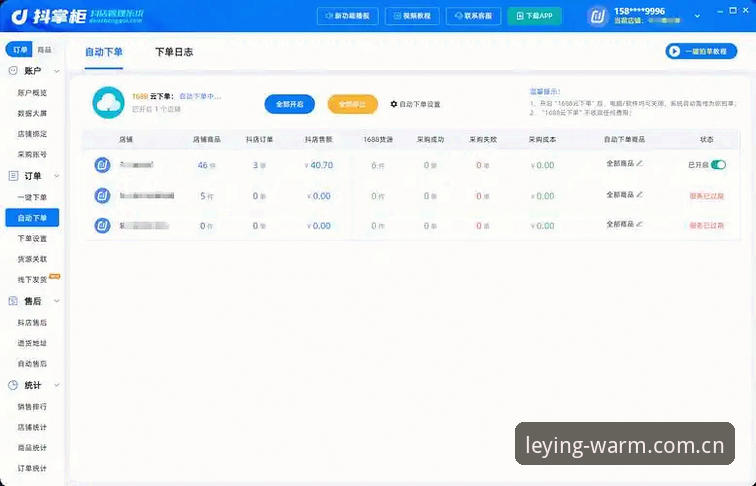This screenshot has height=486, width=756.
Task: Click the gear icon beside 自动下单设置
Action: (x=394, y=104)
